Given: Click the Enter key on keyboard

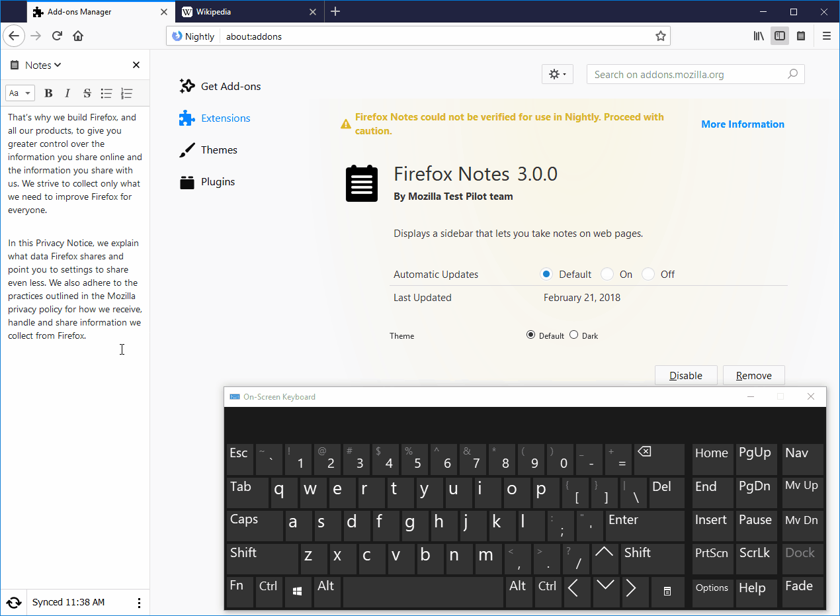Looking at the screenshot, I should pos(645,525).
